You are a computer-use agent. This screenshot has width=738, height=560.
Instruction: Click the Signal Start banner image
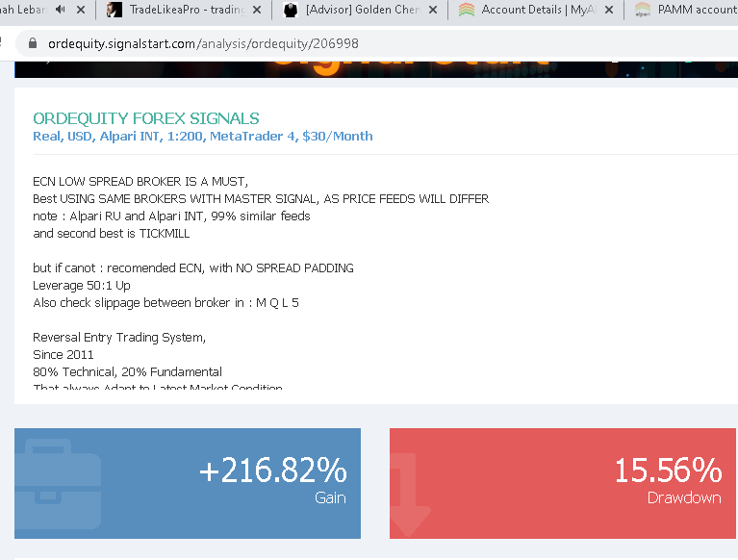(376, 69)
